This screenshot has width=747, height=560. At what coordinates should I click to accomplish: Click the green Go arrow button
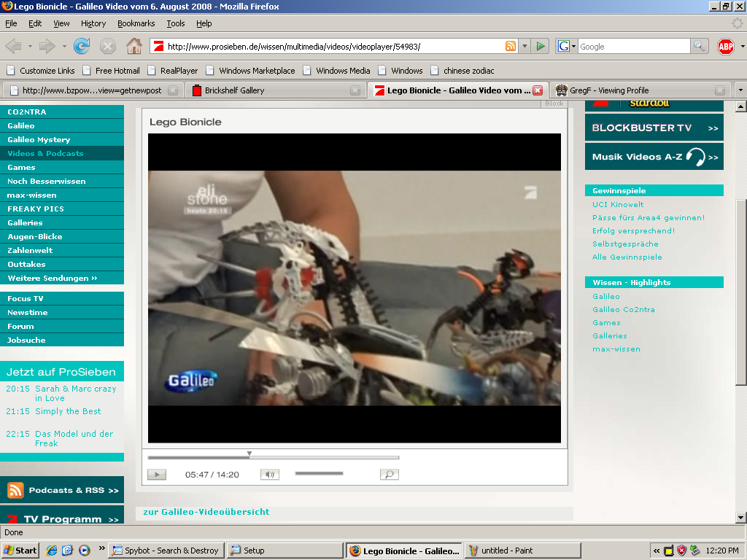(x=541, y=46)
